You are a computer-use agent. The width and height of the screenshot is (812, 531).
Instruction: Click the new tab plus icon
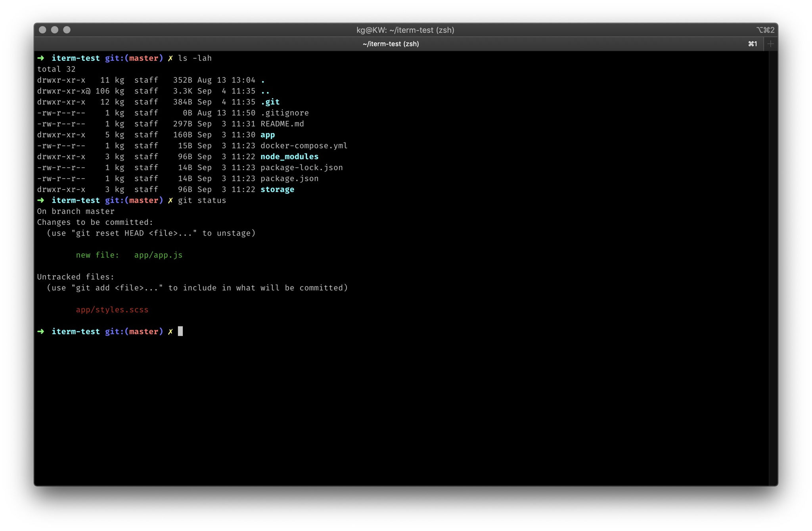coord(770,44)
